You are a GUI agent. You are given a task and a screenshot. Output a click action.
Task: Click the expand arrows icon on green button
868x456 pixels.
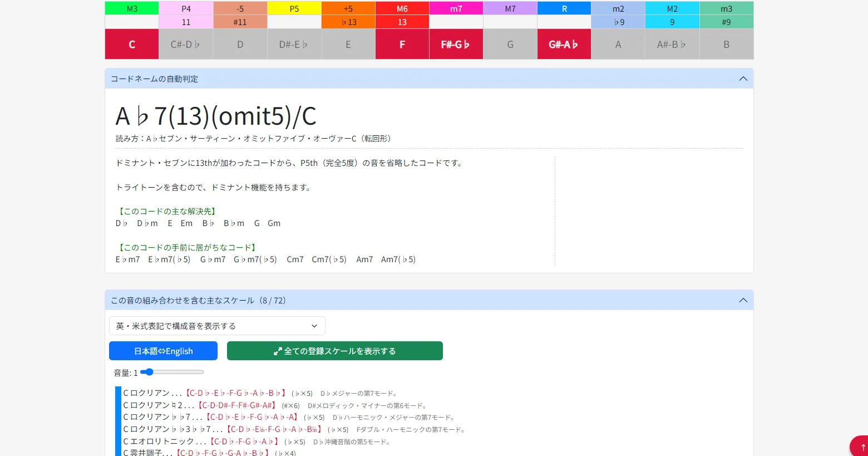coord(278,351)
